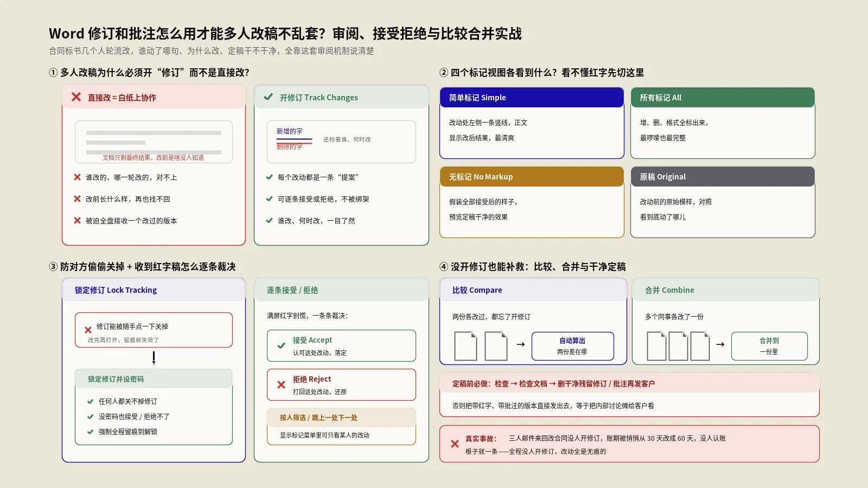Select the 原稿 Original header
Viewport: 868px width, 488px height.
point(723,177)
